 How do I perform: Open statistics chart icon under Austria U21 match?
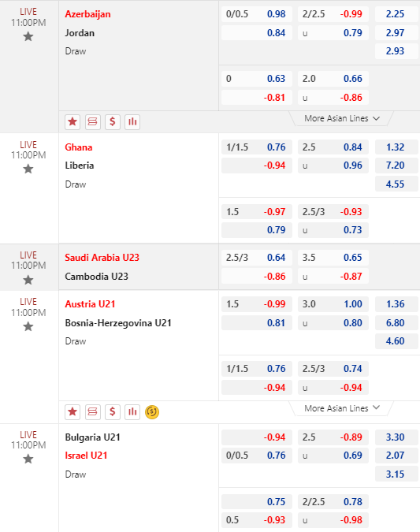[132, 412]
